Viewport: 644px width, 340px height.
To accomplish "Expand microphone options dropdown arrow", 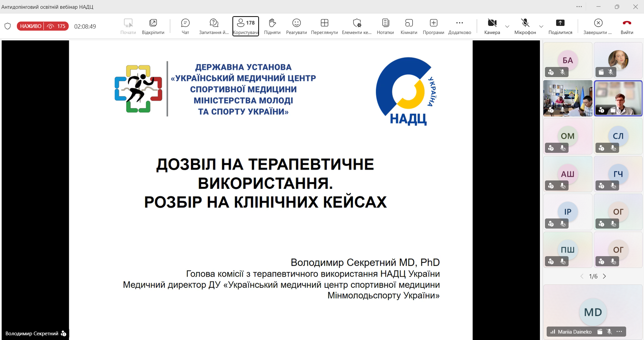I will click(x=541, y=26).
